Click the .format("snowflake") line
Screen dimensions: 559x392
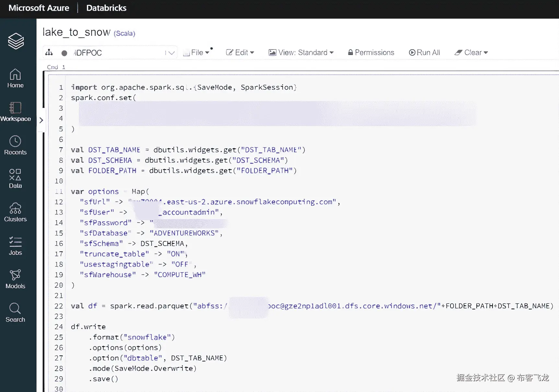[x=132, y=337]
